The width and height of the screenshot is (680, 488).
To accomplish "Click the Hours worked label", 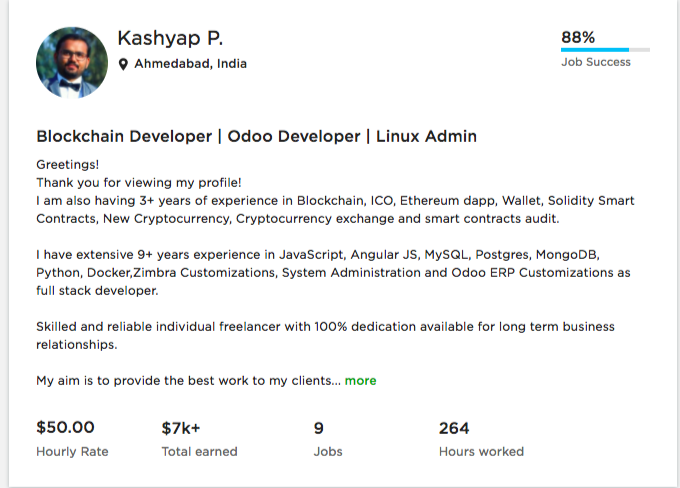I will pos(481,452).
